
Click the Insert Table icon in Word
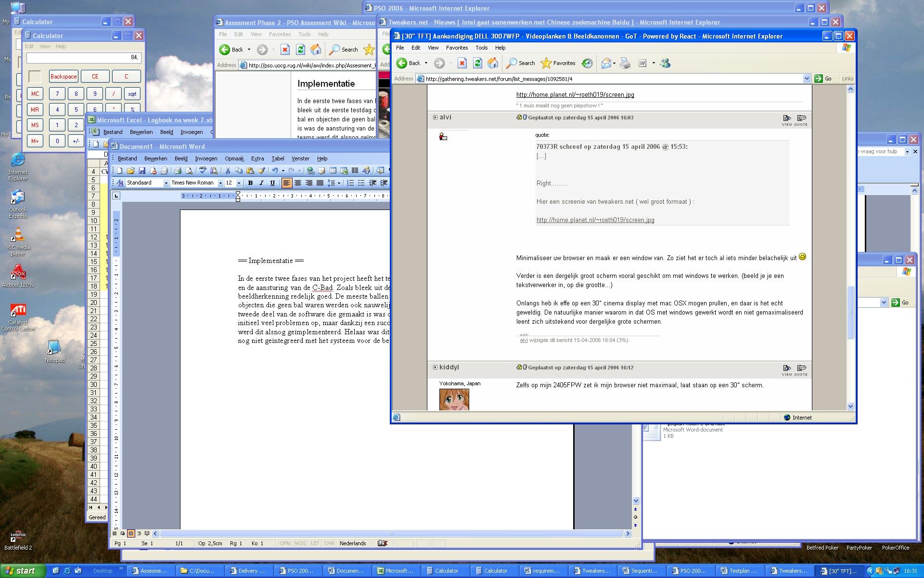[x=333, y=171]
